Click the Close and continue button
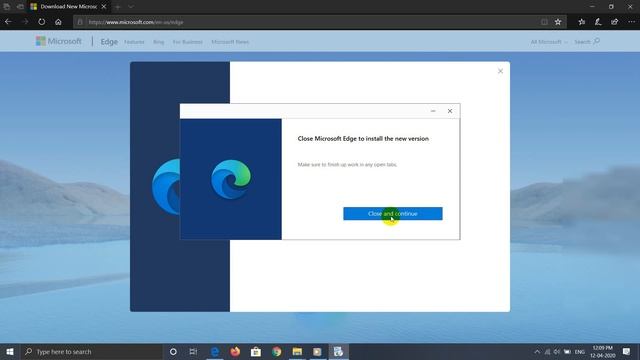This screenshot has height=360, width=640. point(393,213)
